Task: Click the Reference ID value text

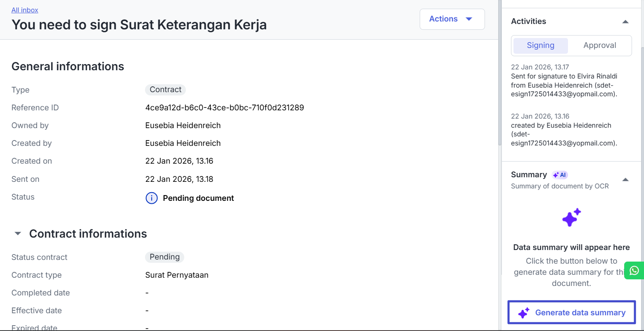Action: [x=224, y=108]
